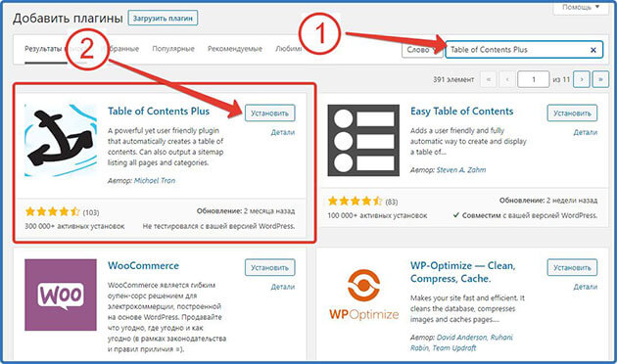Click the Table of Contents Plus anchor icon
The width and height of the screenshot is (617, 364).
pos(61,140)
